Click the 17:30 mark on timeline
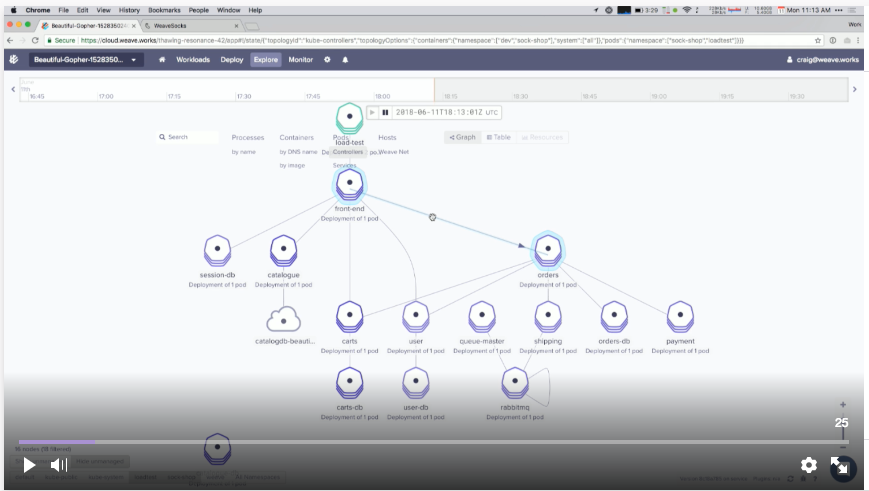Screen dimensions: 869x491 [244, 96]
